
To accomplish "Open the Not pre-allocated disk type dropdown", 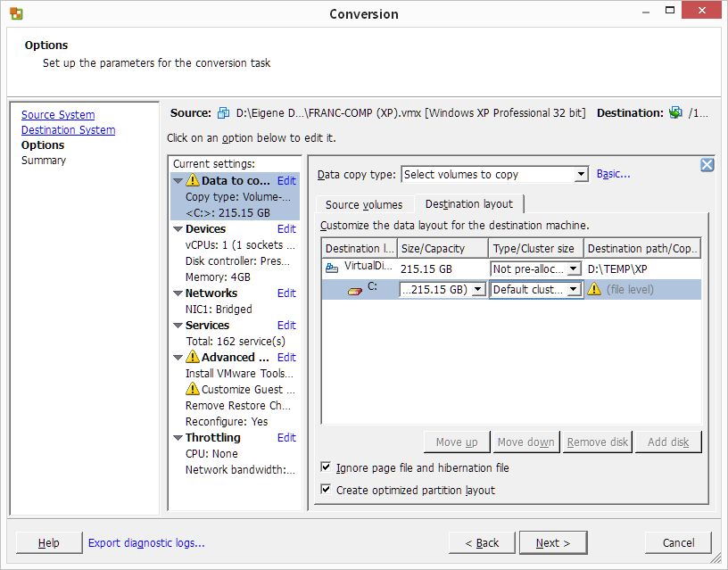I will point(573,268).
